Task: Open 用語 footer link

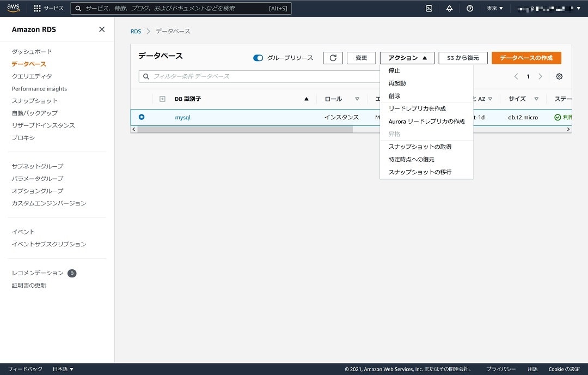Action: tap(532, 369)
